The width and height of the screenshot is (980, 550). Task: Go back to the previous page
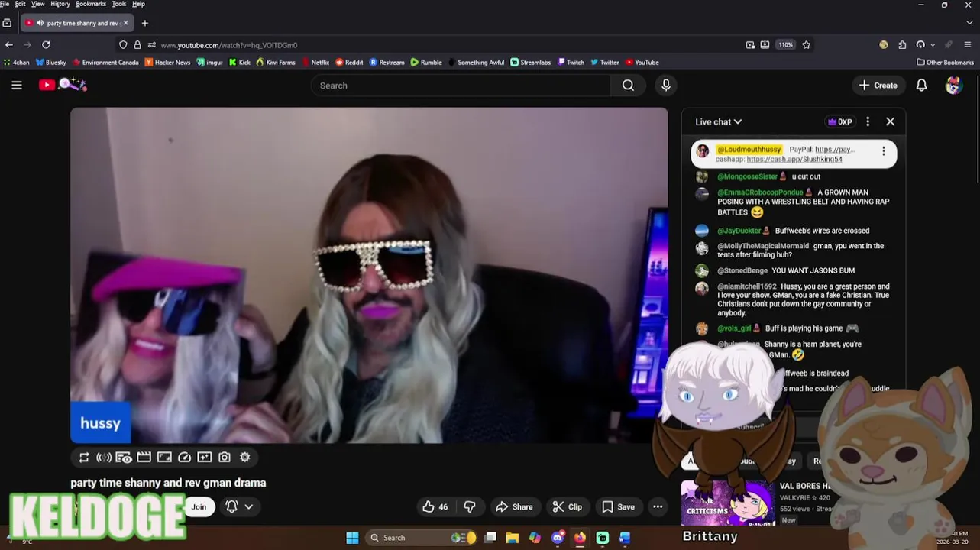pos(9,45)
